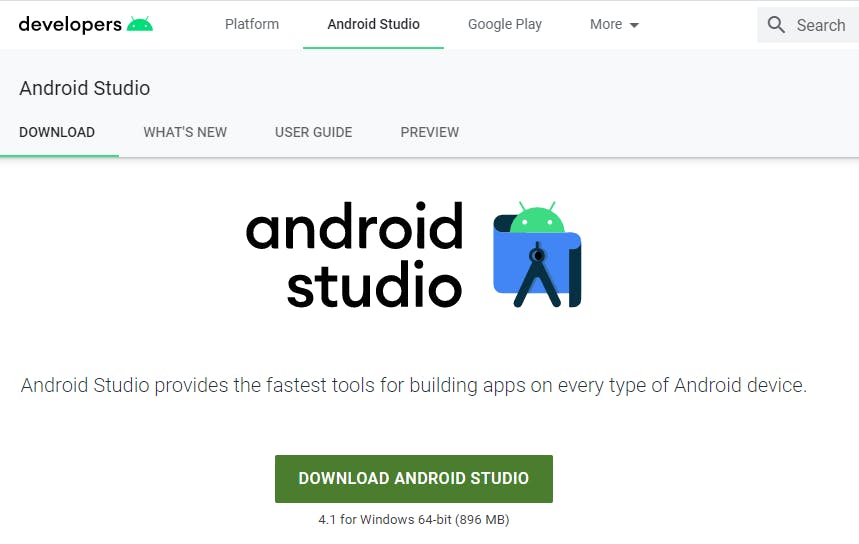Click the Android Studio page heading
859x544 pixels.
[85, 88]
